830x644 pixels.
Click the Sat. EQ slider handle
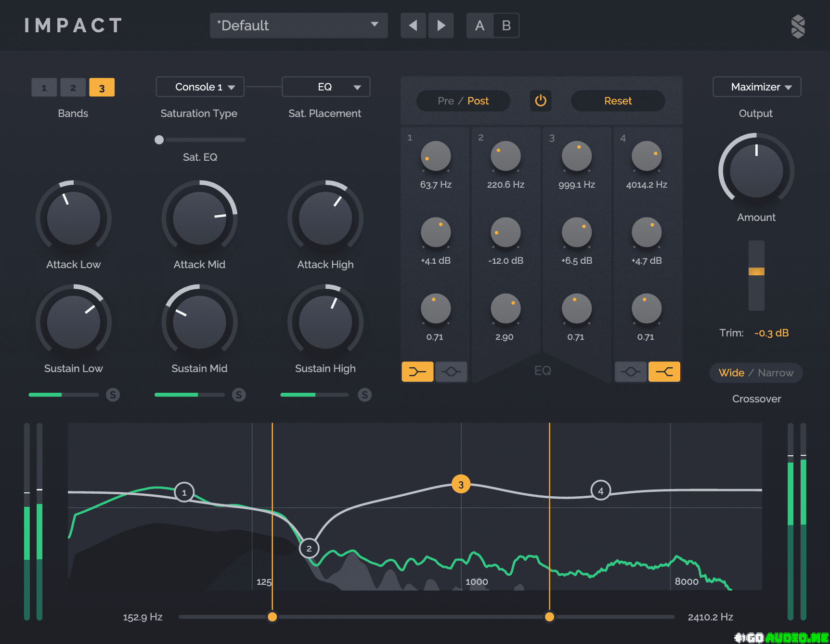click(x=159, y=140)
